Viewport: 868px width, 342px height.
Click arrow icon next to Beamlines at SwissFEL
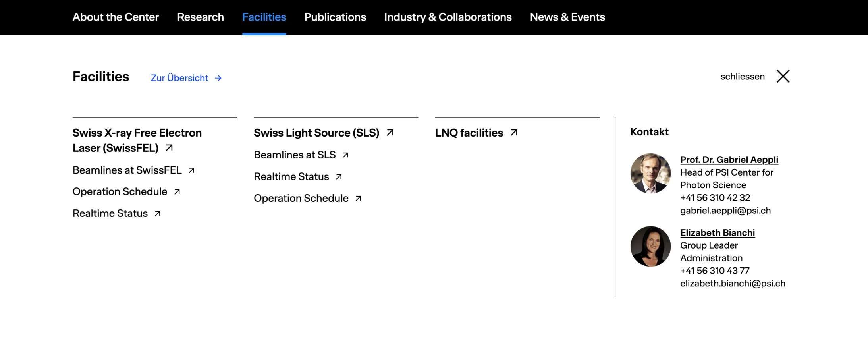pos(191,170)
